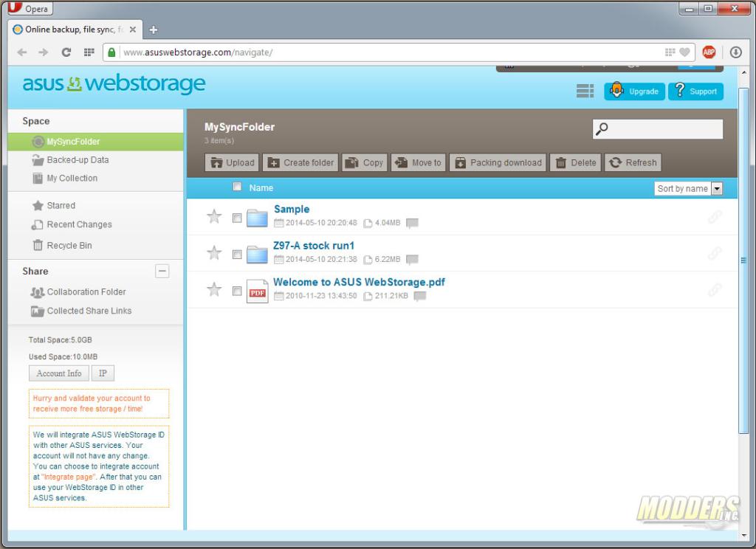Click the Create folder button
Viewport: 756px width, 549px height.
click(300, 163)
